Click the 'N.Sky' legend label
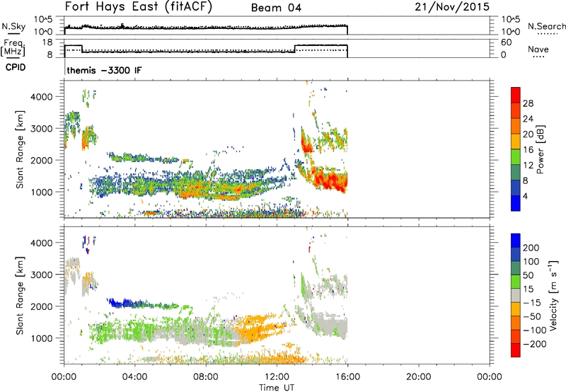This screenshot has height=392, width=566. point(13,26)
